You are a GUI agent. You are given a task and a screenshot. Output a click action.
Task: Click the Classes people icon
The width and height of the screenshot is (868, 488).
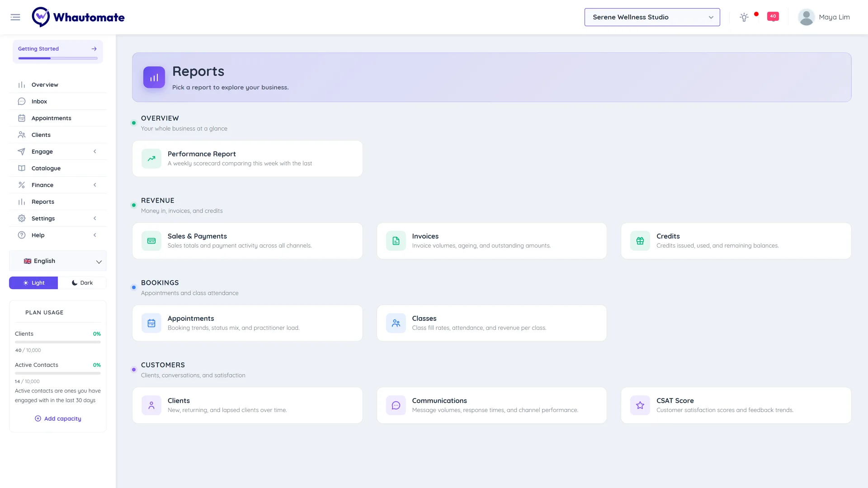click(x=396, y=323)
